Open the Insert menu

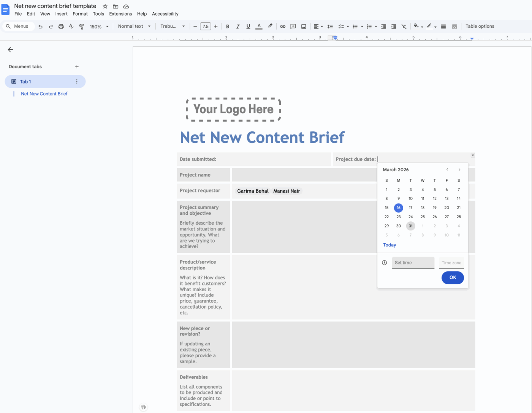pos(61,14)
